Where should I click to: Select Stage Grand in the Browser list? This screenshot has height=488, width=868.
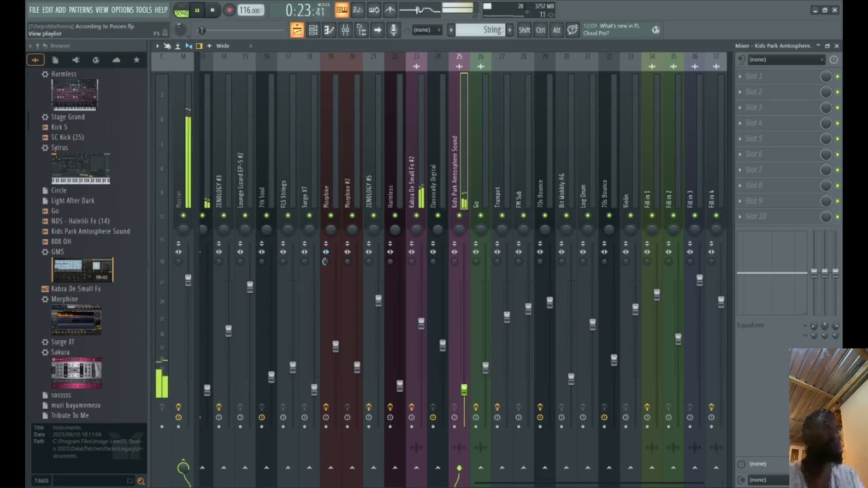(x=68, y=117)
